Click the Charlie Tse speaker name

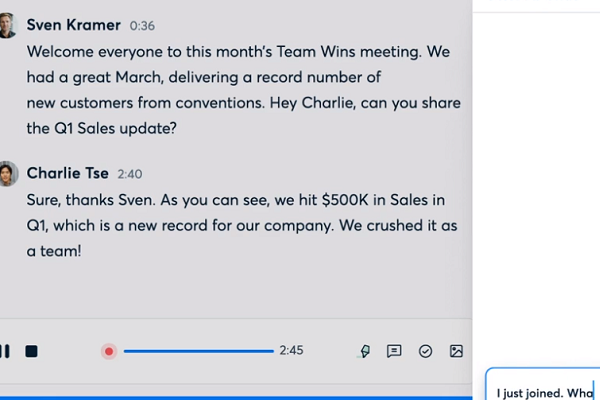click(68, 173)
